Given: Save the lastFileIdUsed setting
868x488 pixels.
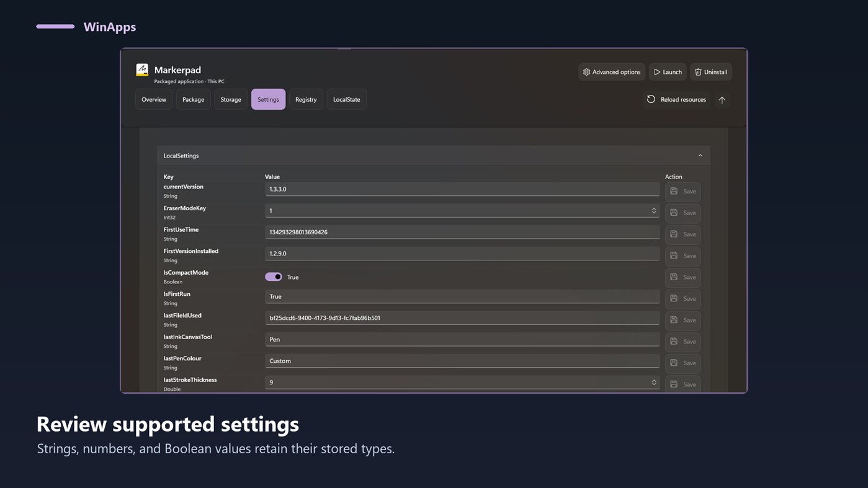Looking at the screenshot, I should 683,320.
